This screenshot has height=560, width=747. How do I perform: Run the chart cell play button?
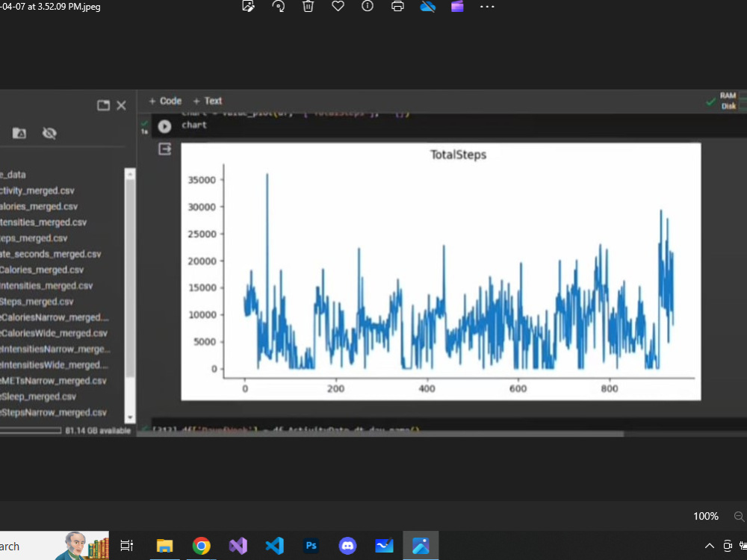pyautogui.click(x=164, y=126)
